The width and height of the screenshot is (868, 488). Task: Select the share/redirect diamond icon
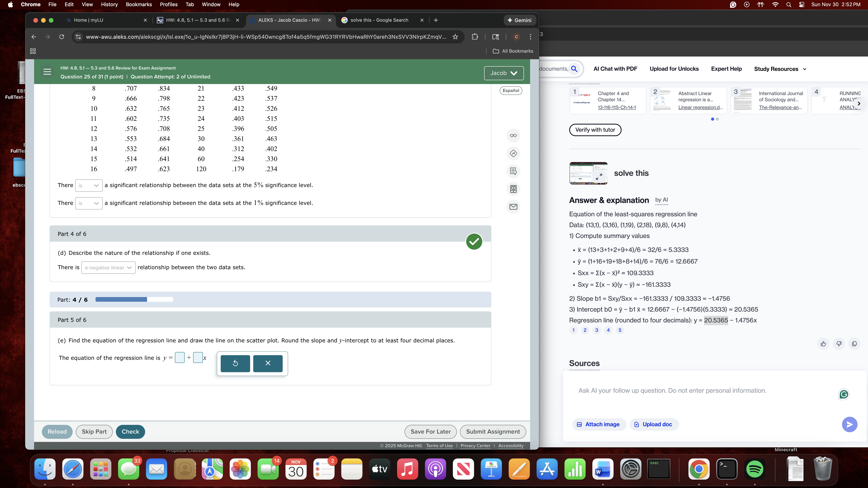513,154
